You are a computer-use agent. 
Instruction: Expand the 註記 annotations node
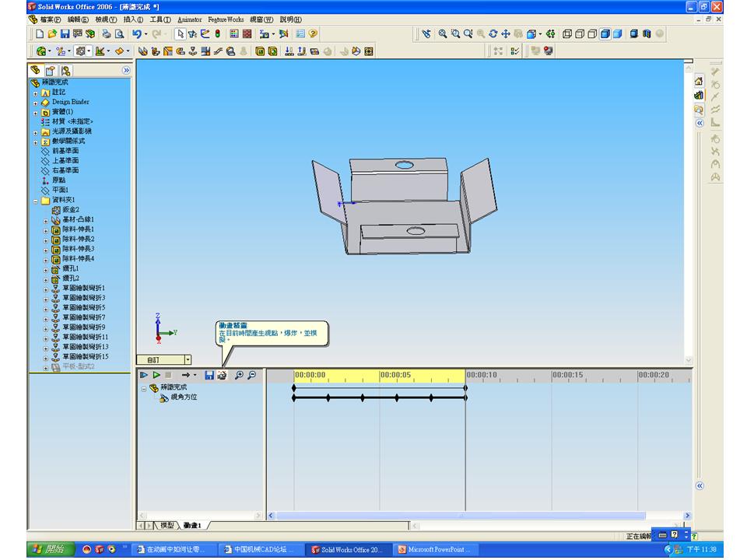coord(36,93)
